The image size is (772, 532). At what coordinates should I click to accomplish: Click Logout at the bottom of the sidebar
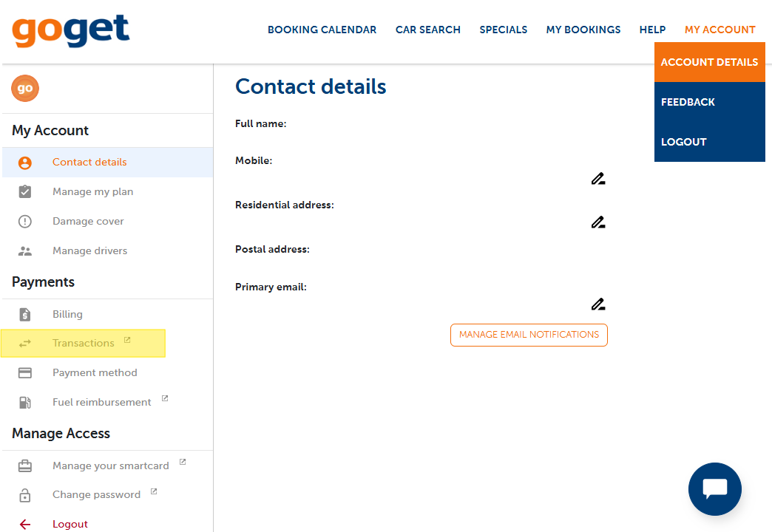70,524
